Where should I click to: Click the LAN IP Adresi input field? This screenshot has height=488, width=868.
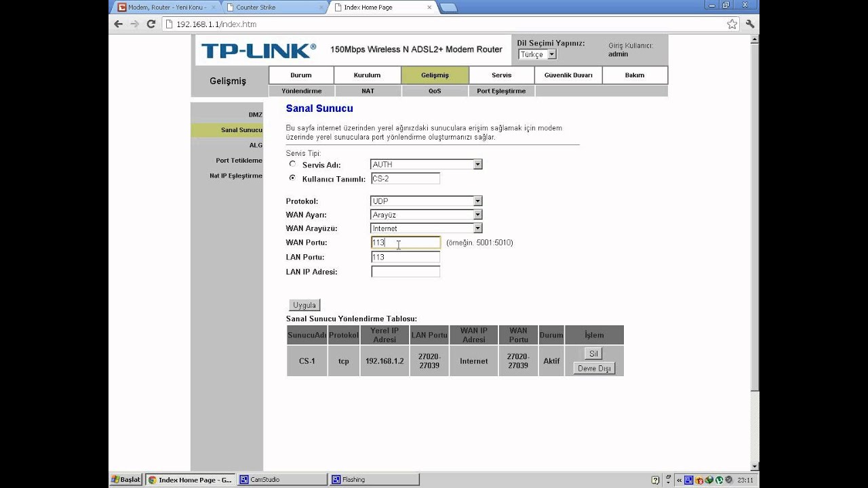tap(406, 272)
